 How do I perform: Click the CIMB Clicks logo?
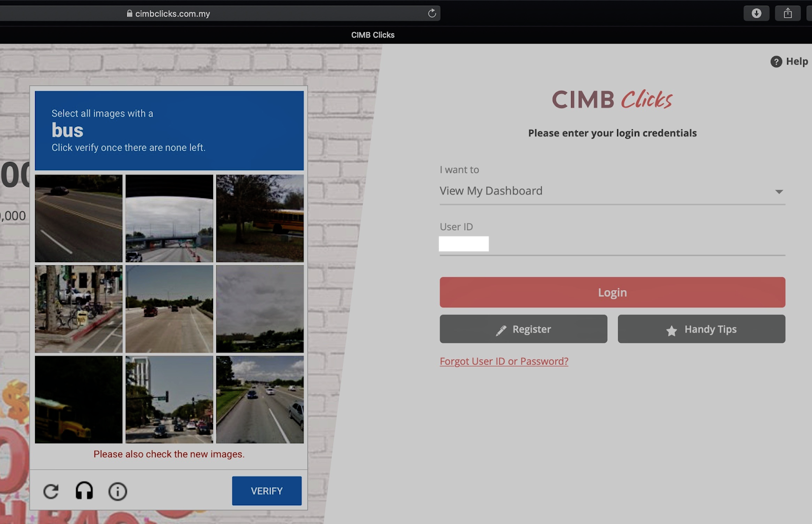coord(612,99)
